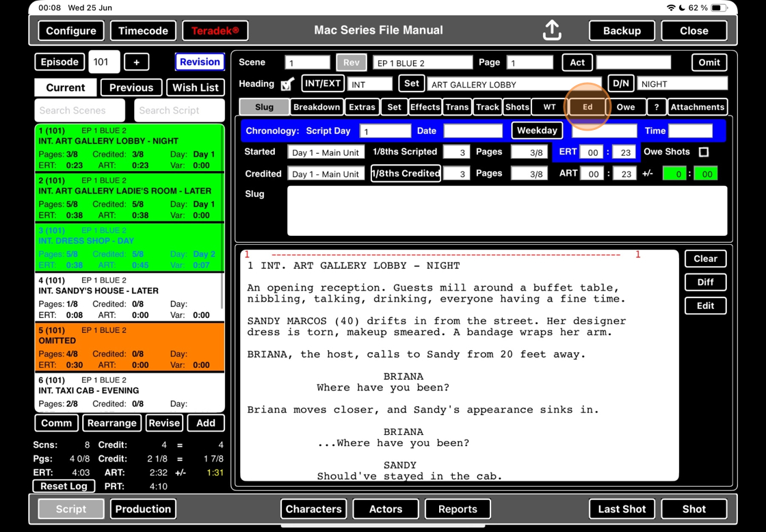Click the Comm button

point(56,423)
